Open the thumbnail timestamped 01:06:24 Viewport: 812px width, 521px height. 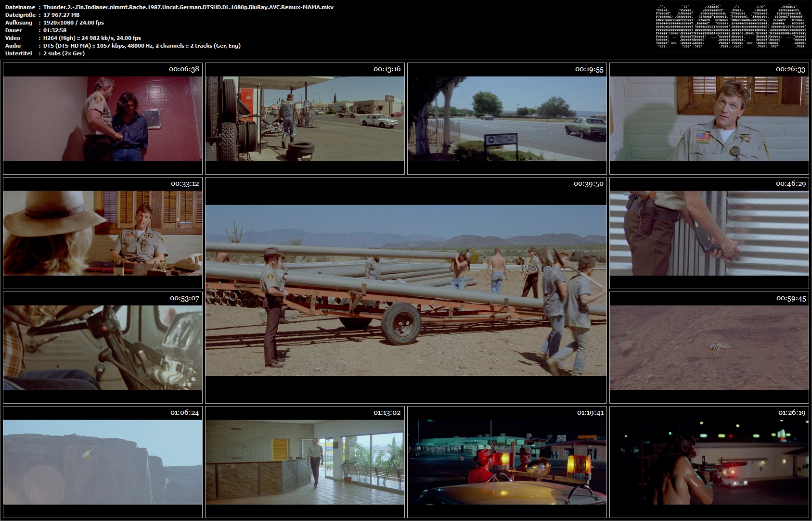[103, 462]
